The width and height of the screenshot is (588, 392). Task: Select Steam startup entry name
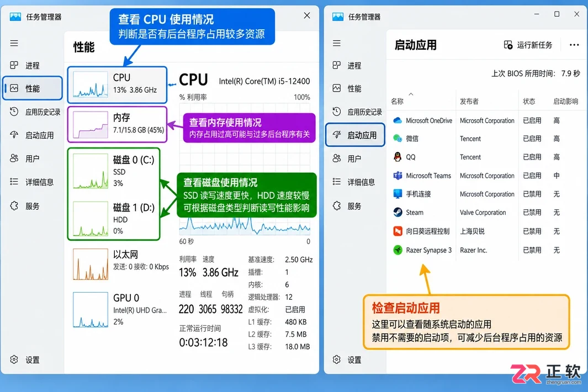[x=415, y=213]
